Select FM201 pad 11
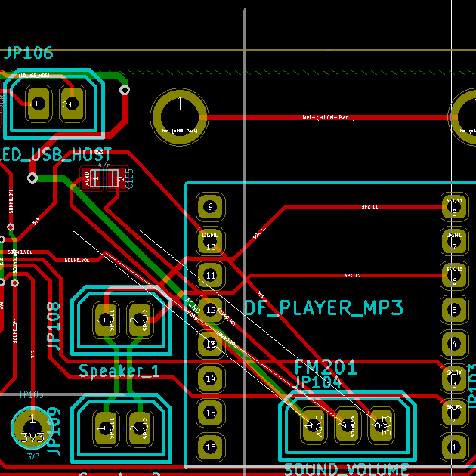 coord(210,275)
